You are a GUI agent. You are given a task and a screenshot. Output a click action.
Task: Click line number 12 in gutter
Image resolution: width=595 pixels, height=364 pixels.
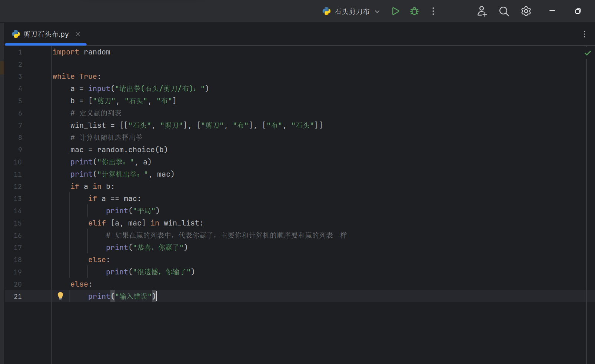click(x=18, y=187)
